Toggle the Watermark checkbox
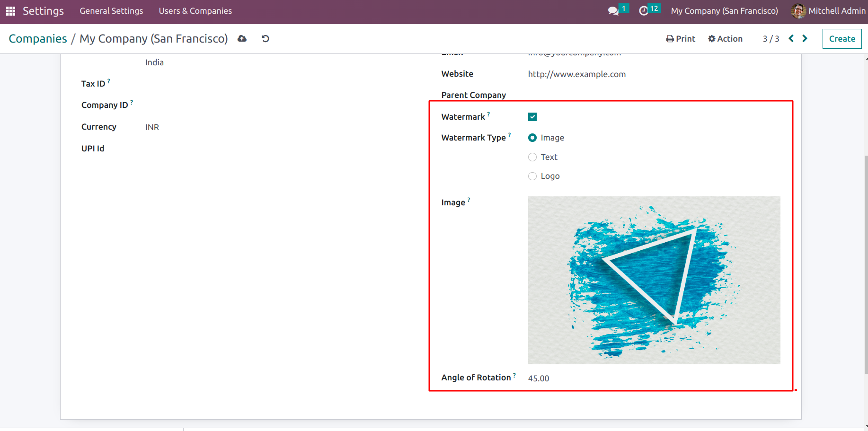Viewport: 868px width, 431px height. pos(532,117)
